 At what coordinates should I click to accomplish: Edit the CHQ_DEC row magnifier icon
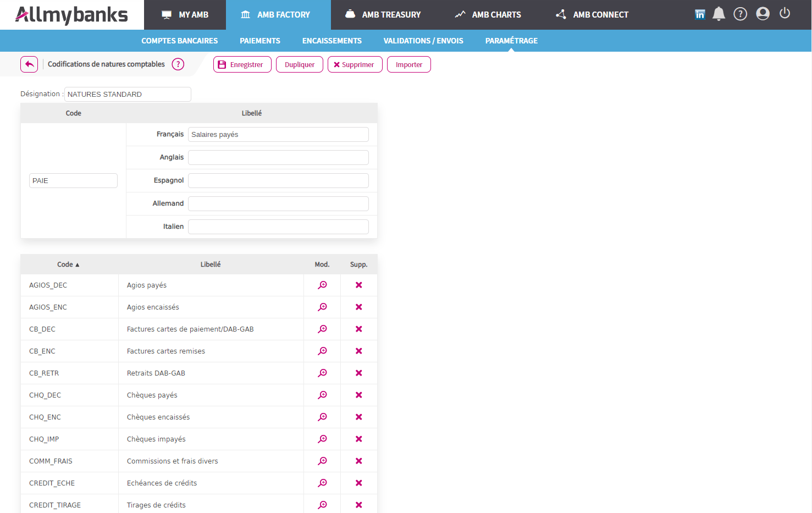click(323, 395)
